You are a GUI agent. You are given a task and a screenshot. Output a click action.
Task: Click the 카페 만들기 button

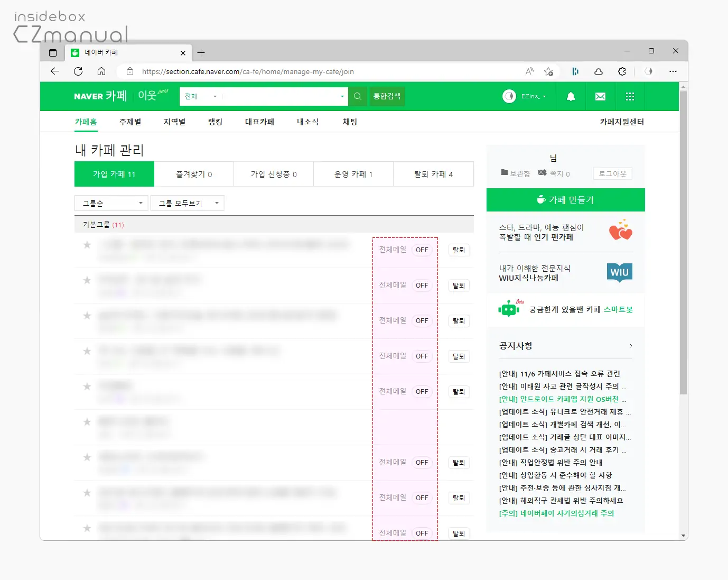(x=565, y=200)
